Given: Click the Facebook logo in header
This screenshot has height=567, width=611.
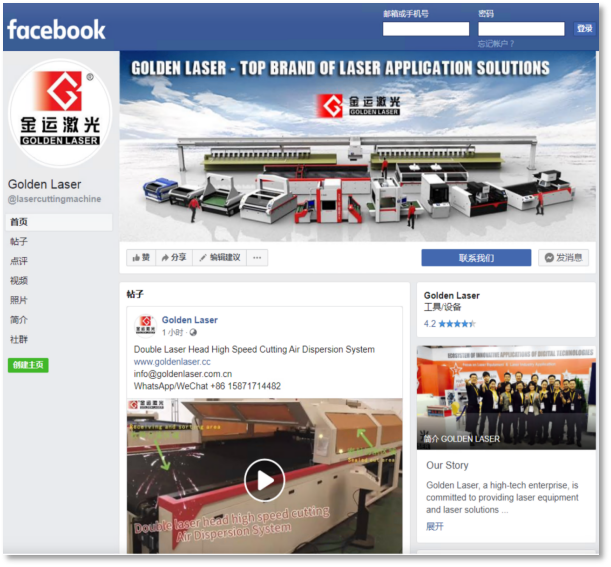Looking at the screenshot, I should 56,29.
